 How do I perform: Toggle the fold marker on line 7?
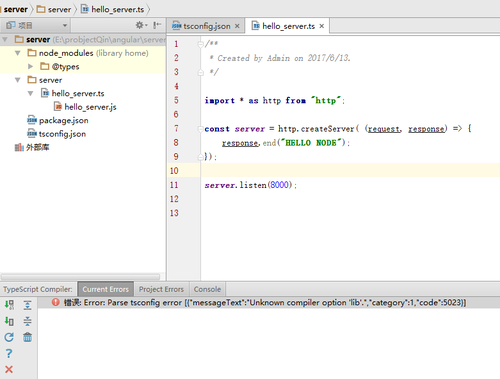(x=201, y=129)
